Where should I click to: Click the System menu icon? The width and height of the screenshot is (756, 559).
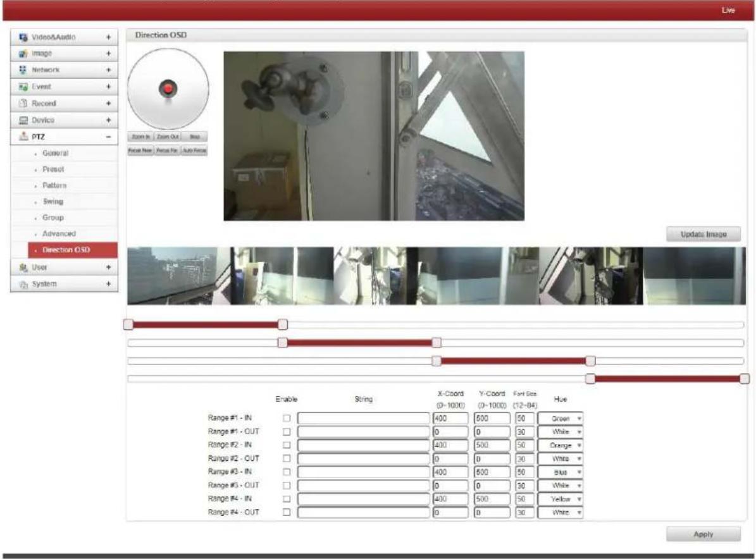tap(23, 285)
